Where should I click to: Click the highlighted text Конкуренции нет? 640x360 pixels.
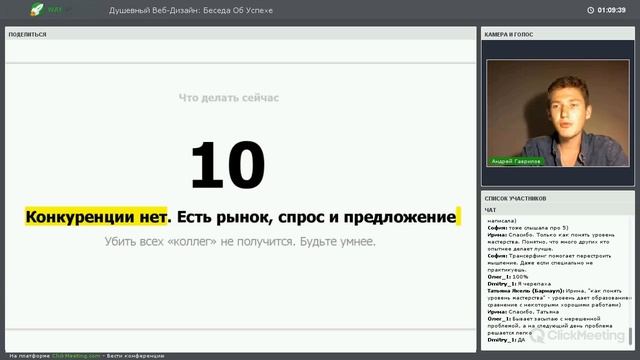[x=96, y=217]
